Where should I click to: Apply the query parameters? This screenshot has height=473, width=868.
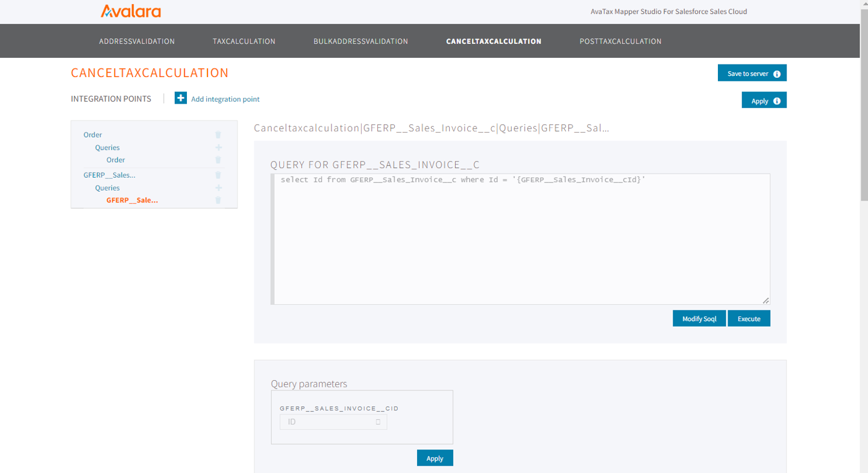(x=435, y=458)
